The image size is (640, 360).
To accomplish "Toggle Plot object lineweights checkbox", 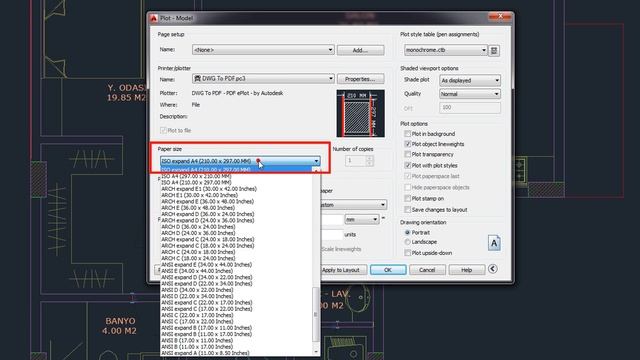I will [407, 144].
